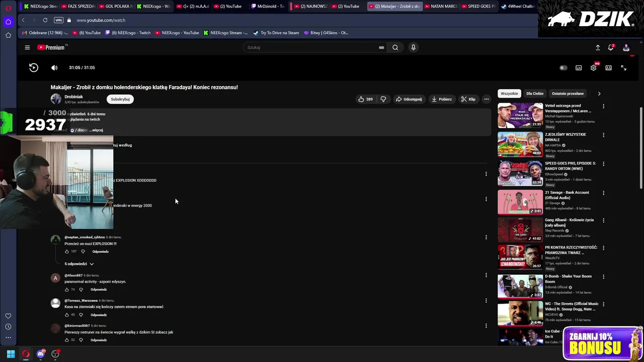Viewport: 644px width, 362px height.
Task: Focus the Szukaj search field
Action: coord(311,47)
